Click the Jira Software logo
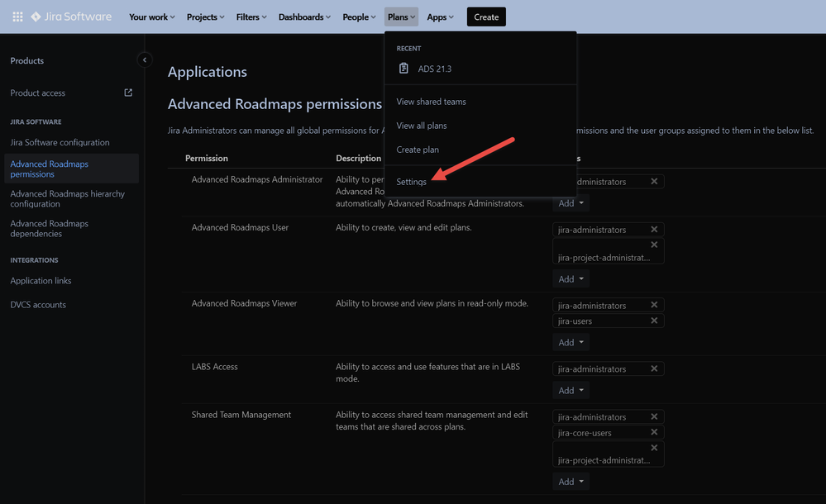The image size is (826, 504). pyautogui.click(x=71, y=17)
